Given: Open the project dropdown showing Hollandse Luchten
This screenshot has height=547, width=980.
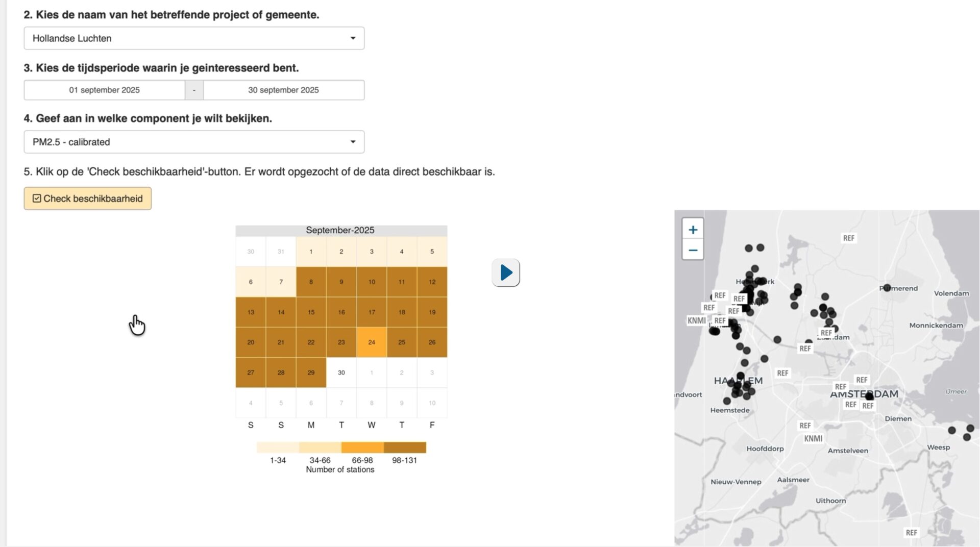Looking at the screenshot, I should tap(194, 38).
